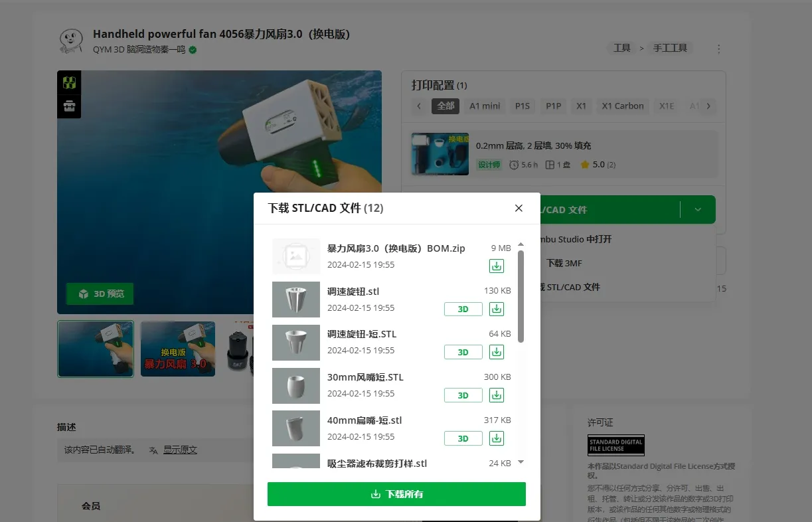Open 3D view of 调速旋钮-短.STL

[463, 352]
